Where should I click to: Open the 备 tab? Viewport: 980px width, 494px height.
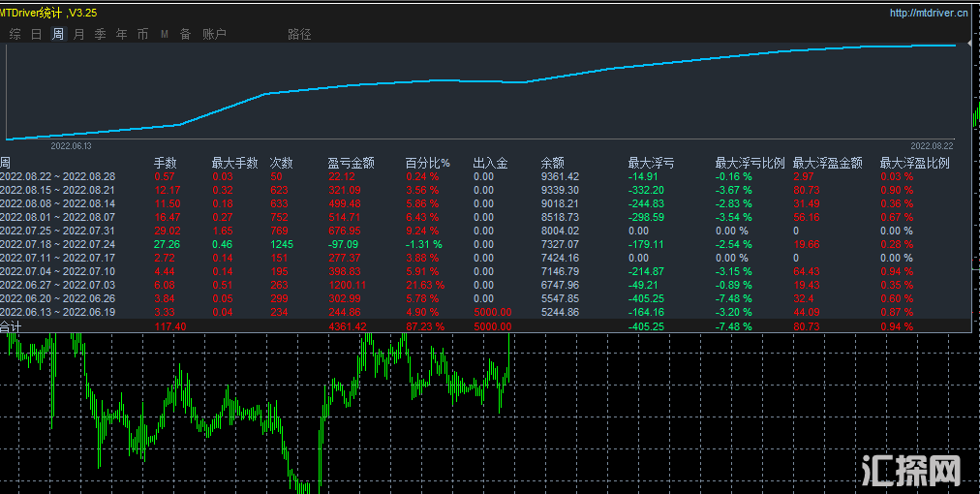pyautogui.click(x=185, y=35)
